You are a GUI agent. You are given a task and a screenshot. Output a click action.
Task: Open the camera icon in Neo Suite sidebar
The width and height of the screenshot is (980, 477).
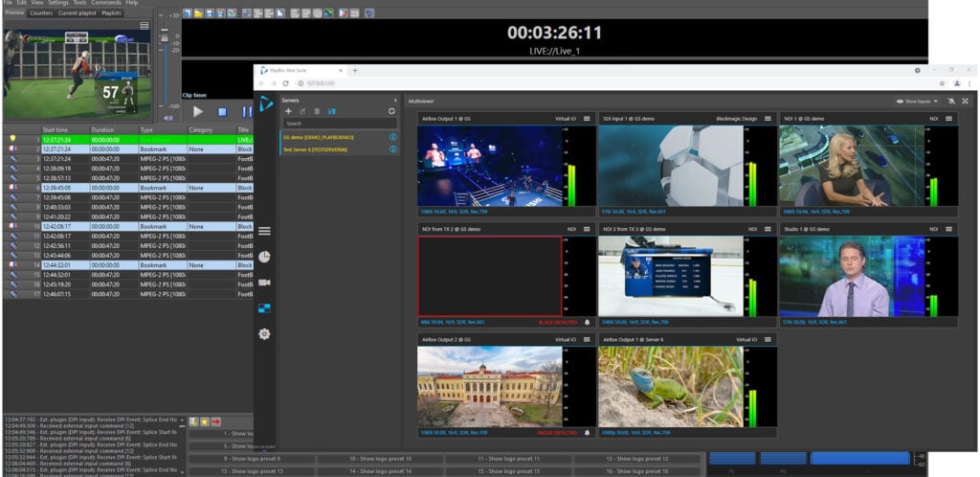264,283
